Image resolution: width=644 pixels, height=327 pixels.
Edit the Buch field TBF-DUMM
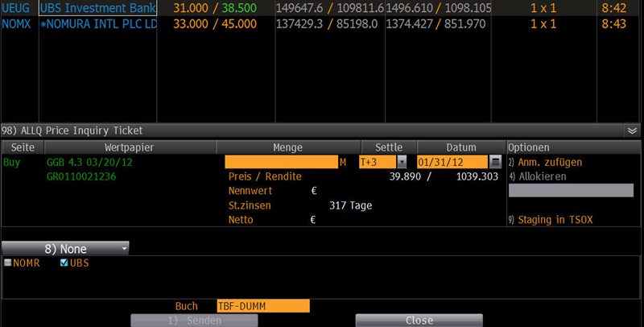[262, 306]
